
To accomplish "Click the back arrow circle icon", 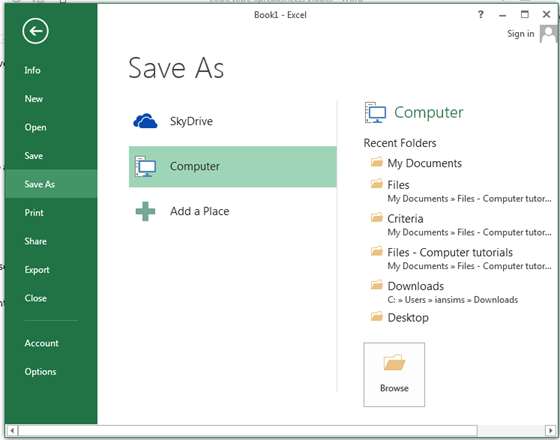I will 35,31.
